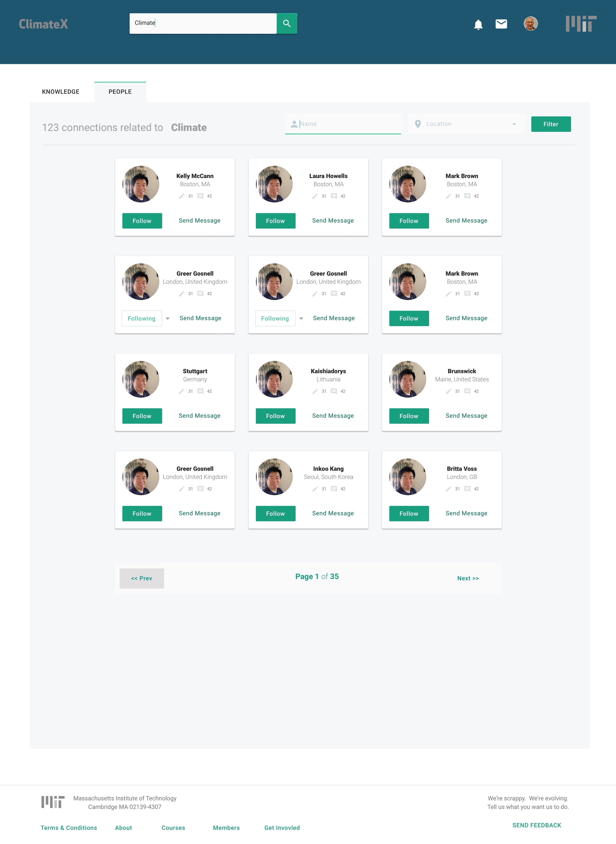Click the MIT logo in the footer
616x844 pixels.
[x=53, y=802]
